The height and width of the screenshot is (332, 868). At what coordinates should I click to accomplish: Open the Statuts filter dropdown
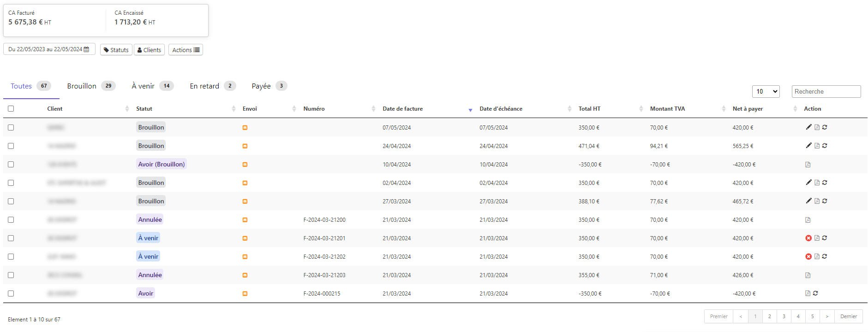click(x=116, y=50)
